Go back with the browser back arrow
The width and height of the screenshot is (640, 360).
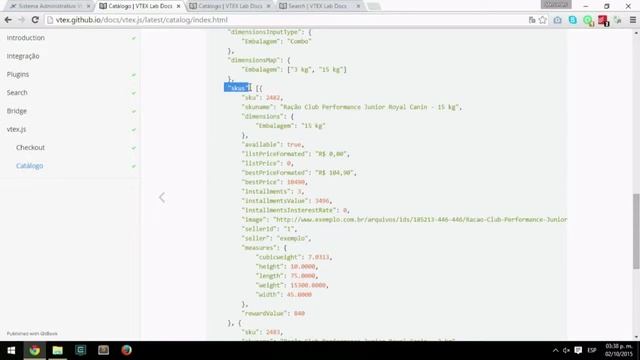[x=8, y=20]
